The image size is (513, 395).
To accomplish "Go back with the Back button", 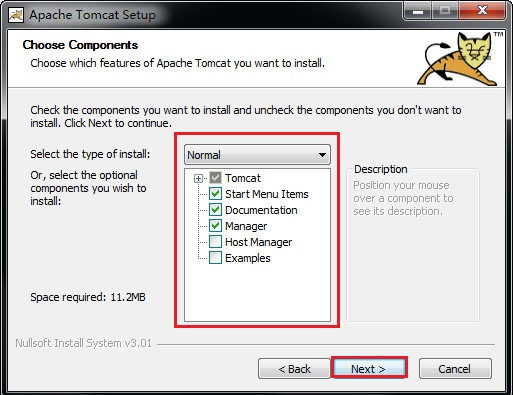I will pos(294,369).
